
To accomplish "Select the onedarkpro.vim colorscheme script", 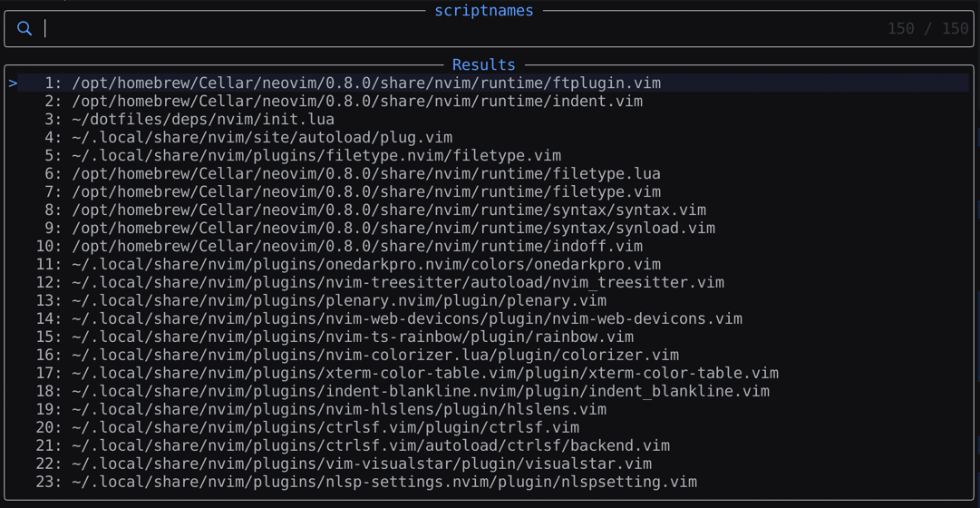I will tap(366, 264).
